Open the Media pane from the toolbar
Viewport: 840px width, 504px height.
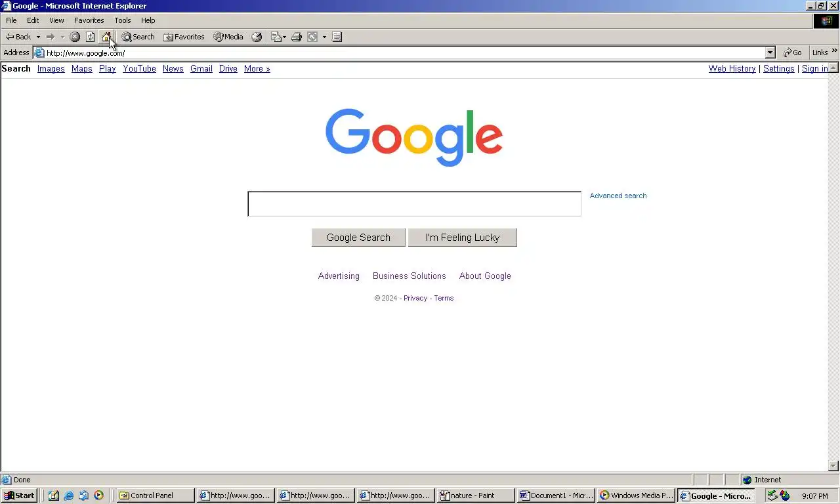pos(228,37)
